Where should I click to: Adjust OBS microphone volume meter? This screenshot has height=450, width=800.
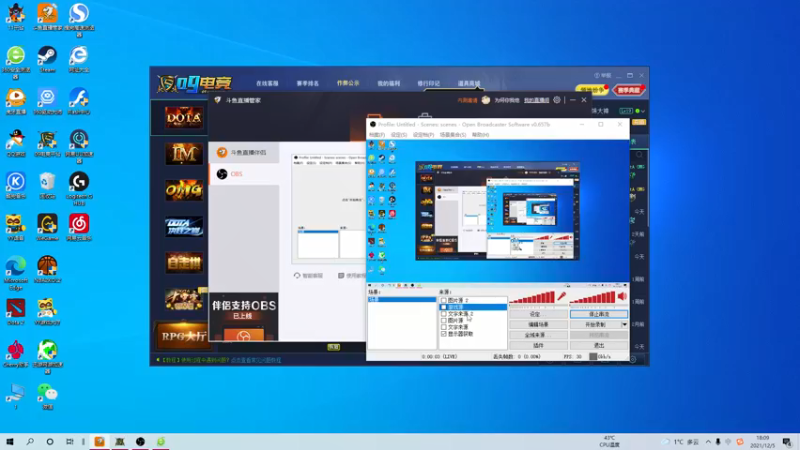click(x=532, y=297)
